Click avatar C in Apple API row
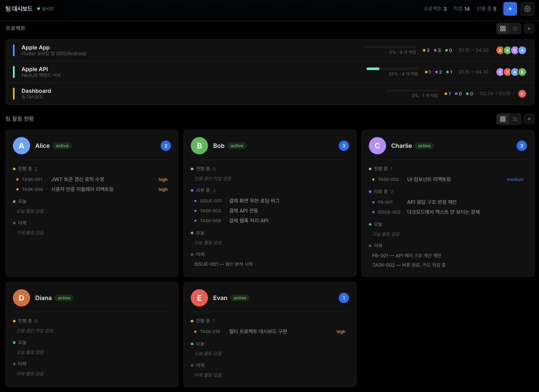Image resolution: width=539 pixels, height=392 pixels. pyautogui.click(x=500, y=72)
